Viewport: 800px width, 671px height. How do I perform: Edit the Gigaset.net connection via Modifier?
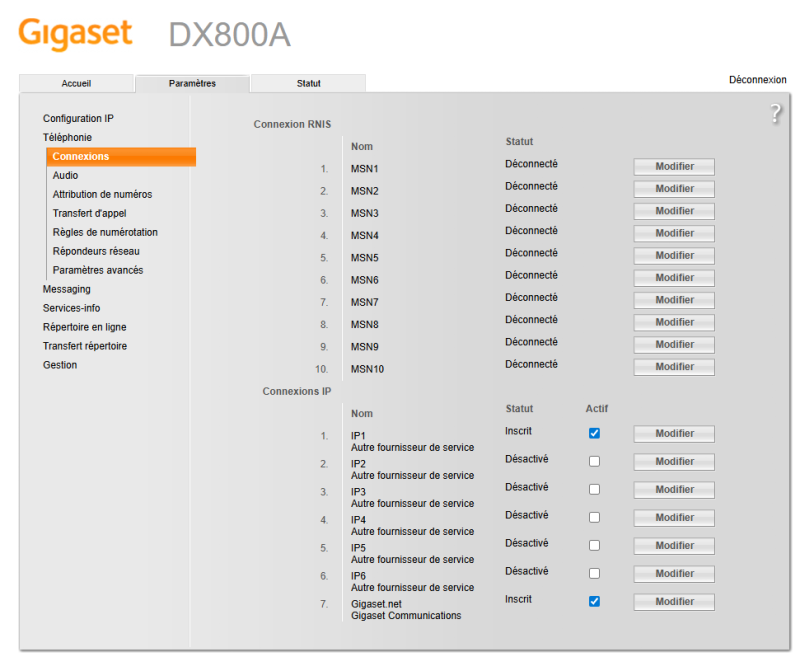pos(674,602)
